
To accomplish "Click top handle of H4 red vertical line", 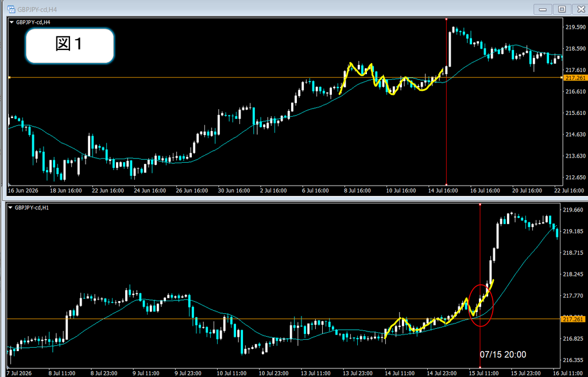I will click(446, 19).
